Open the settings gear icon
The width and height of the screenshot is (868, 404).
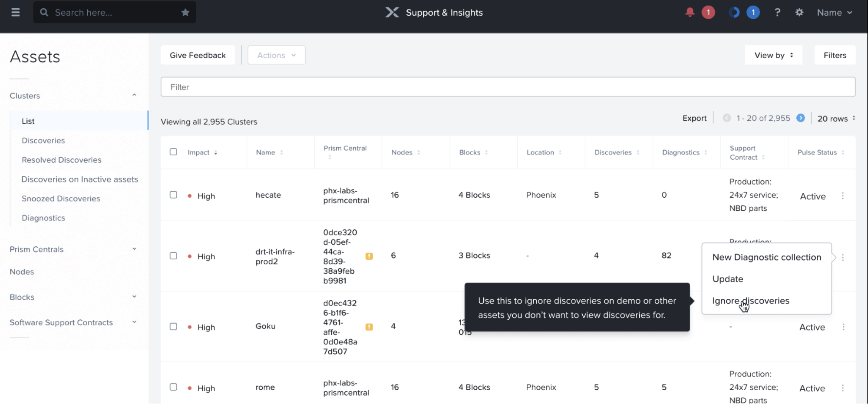coord(799,13)
